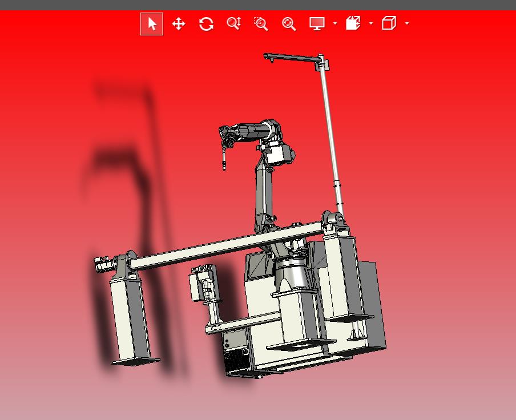Choose the Pan move tool

pos(179,23)
